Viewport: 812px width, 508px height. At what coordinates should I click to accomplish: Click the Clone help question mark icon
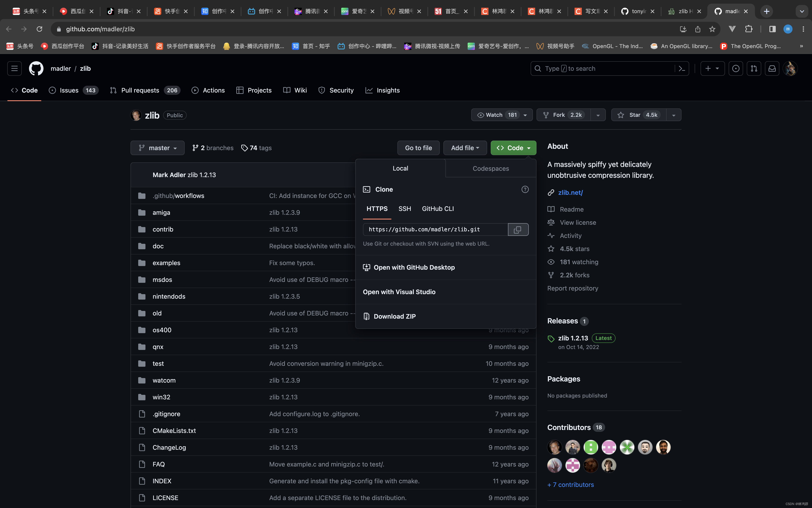click(525, 190)
